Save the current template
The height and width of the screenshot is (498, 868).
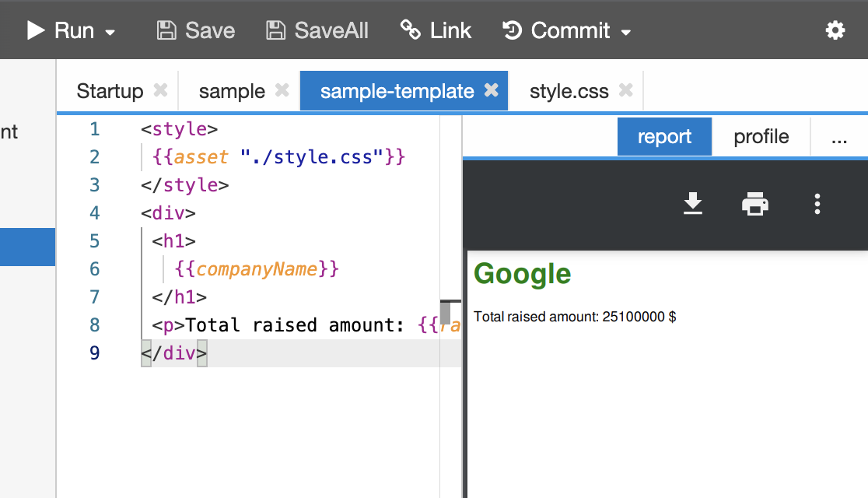[x=196, y=30]
